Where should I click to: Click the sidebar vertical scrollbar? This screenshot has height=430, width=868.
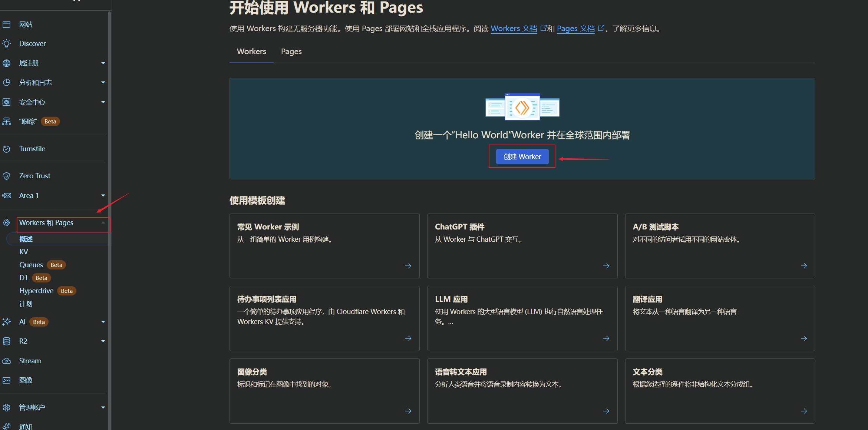coord(109,221)
